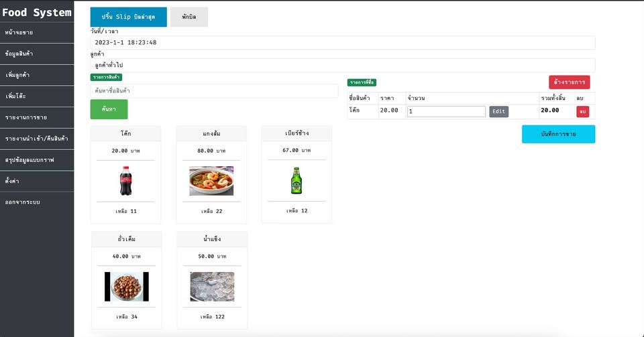The width and height of the screenshot is (644, 337).
Task: Click the Edit button for โค้ก row
Action: [498, 111]
